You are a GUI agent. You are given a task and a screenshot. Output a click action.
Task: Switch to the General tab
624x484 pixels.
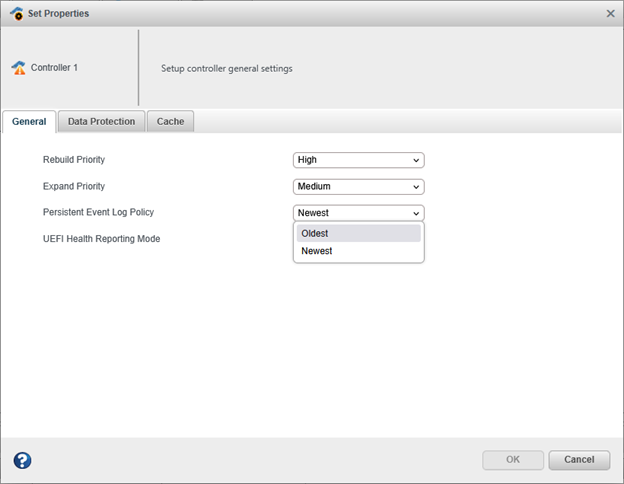(29, 122)
